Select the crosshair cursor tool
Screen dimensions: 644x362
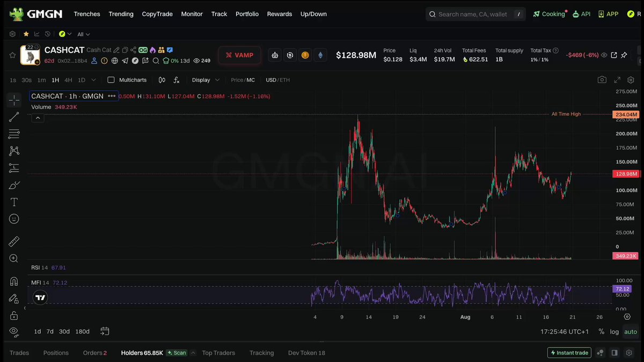tap(14, 100)
